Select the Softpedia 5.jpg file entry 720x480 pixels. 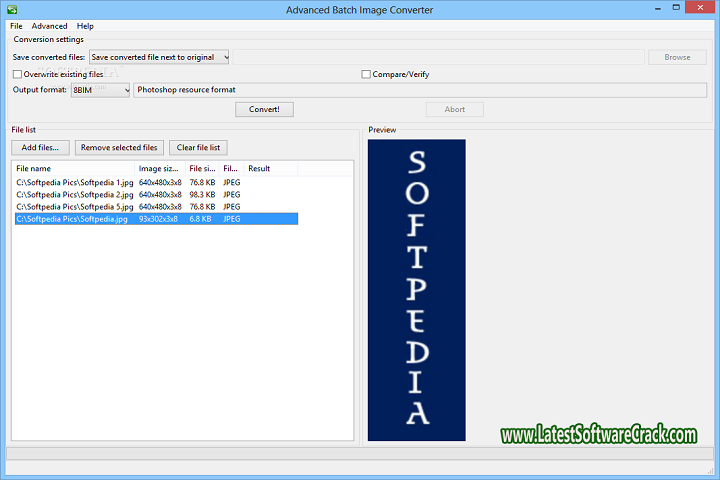pyautogui.click(x=75, y=206)
